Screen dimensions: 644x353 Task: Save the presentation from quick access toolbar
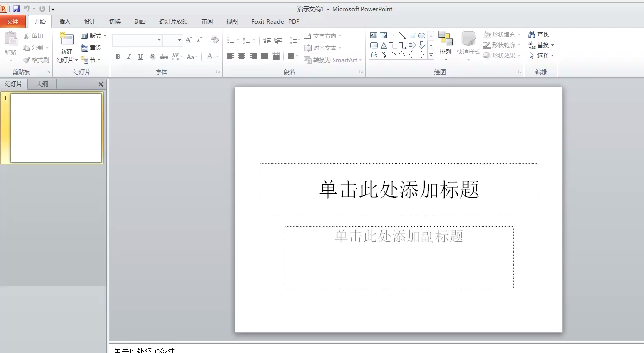click(x=16, y=9)
